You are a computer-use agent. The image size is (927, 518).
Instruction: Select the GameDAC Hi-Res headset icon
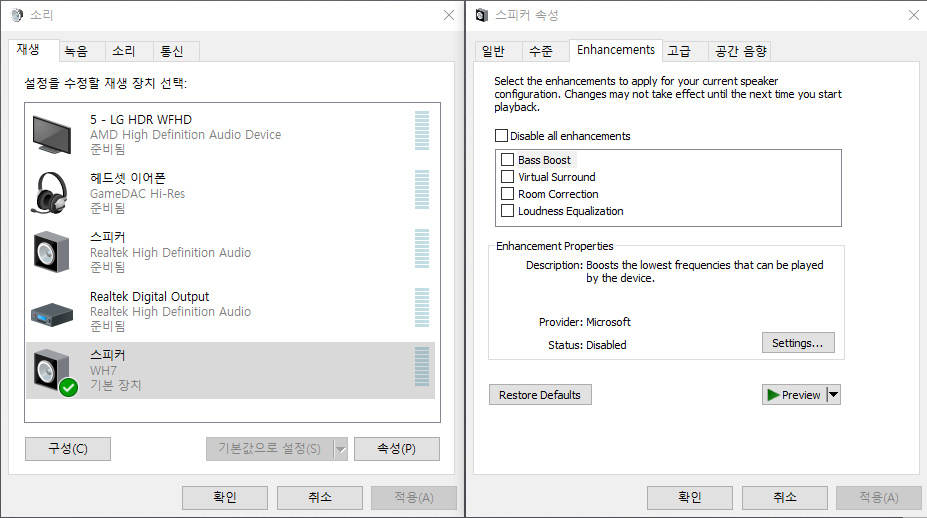50,193
